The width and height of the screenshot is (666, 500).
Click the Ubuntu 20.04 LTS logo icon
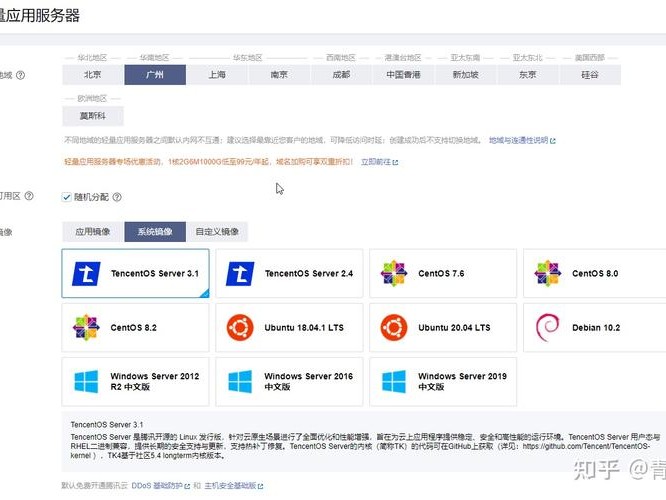coord(394,328)
